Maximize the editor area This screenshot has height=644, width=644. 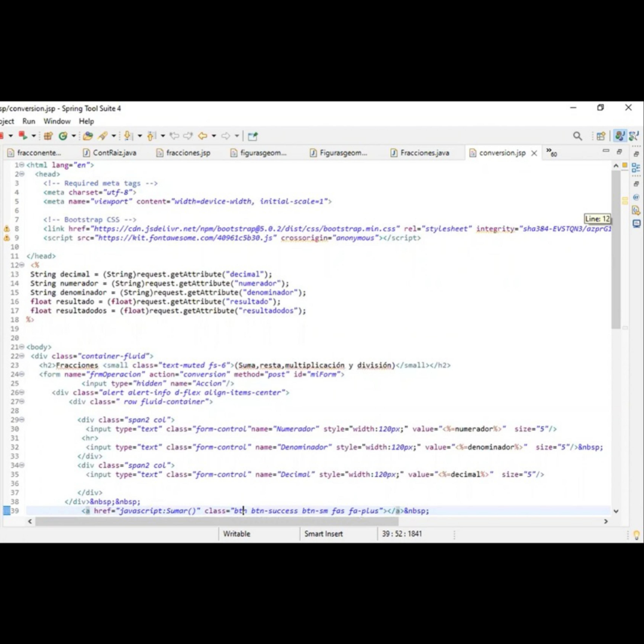(619, 152)
